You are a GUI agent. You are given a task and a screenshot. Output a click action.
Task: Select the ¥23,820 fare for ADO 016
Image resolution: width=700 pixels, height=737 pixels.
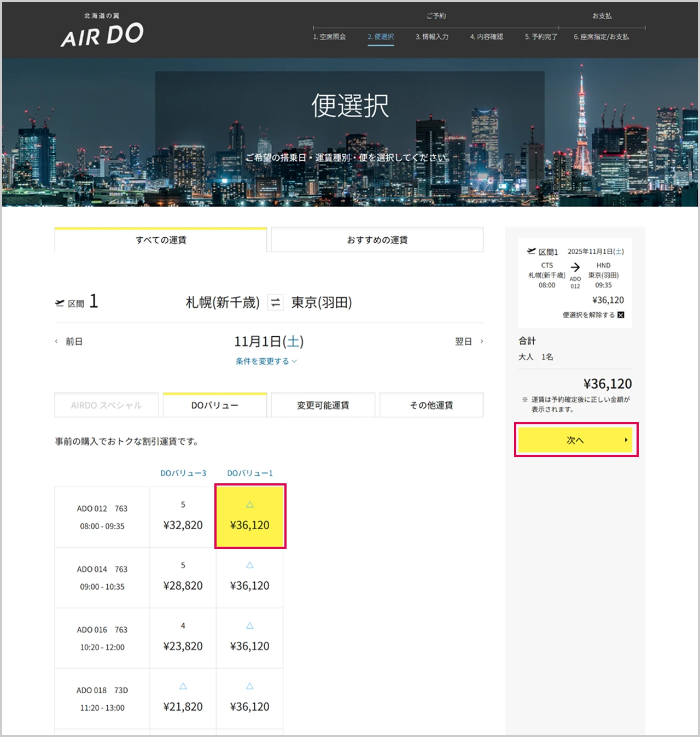[x=183, y=646]
